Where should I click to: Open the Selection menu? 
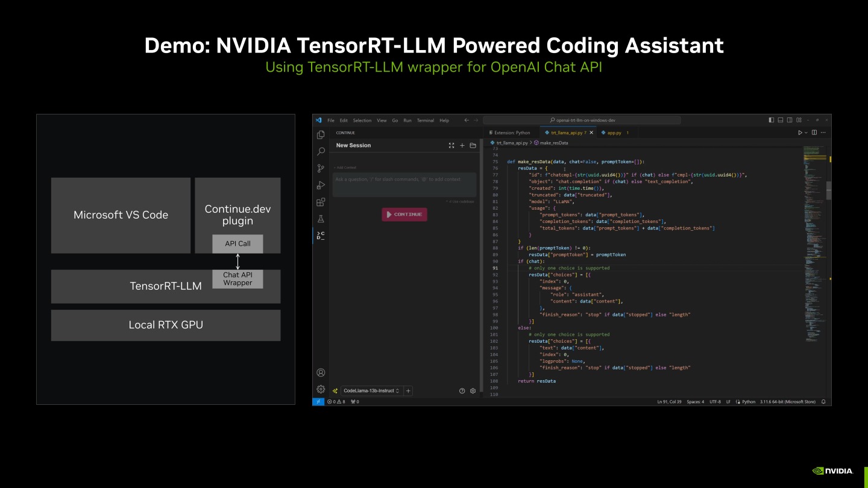tap(362, 120)
